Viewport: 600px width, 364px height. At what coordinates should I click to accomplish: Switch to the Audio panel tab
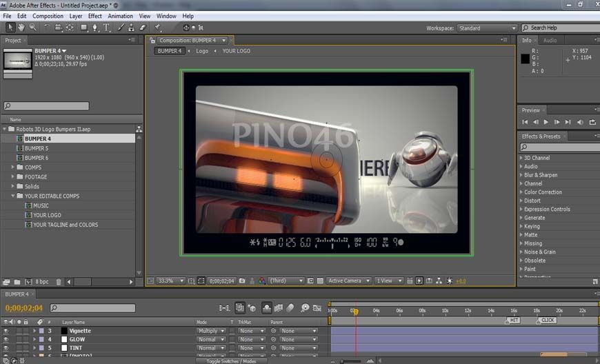550,40
